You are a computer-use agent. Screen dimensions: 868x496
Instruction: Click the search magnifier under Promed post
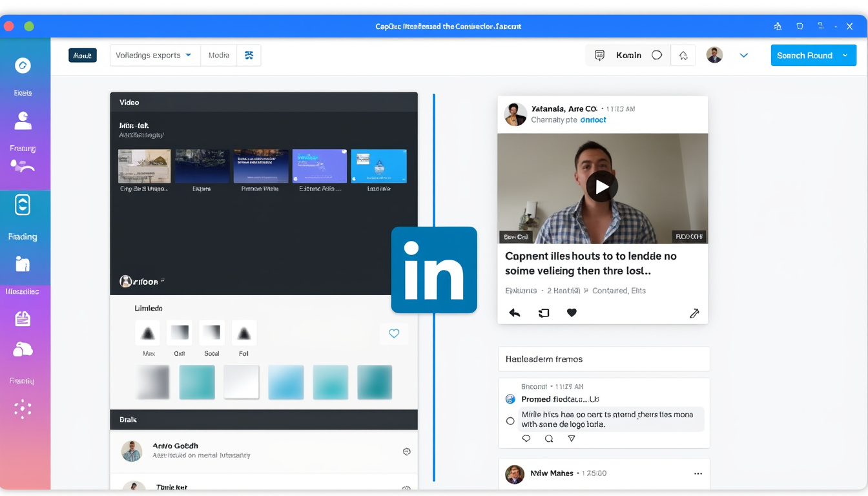point(549,439)
